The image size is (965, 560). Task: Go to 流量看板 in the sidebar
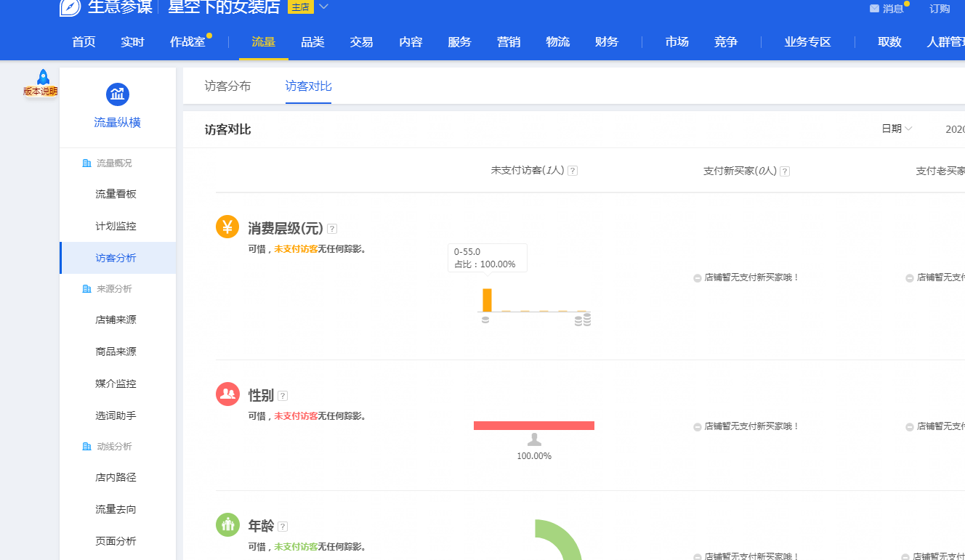pyautogui.click(x=116, y=194)
